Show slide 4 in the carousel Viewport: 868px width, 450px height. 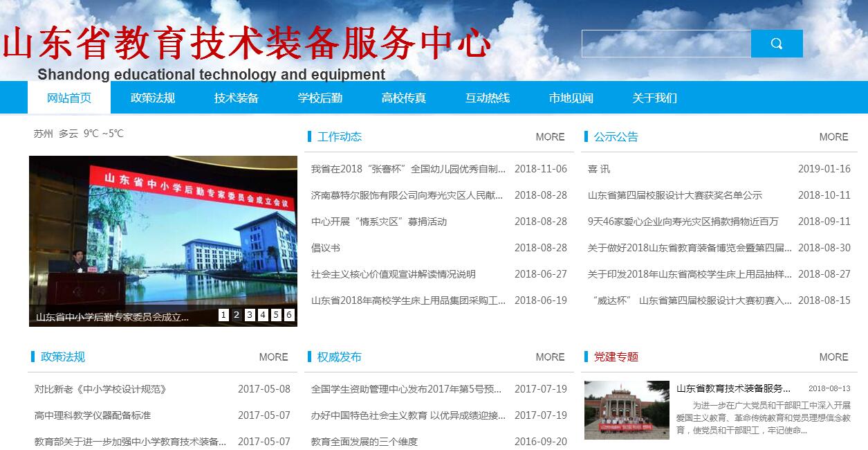(x=263, y=315)
